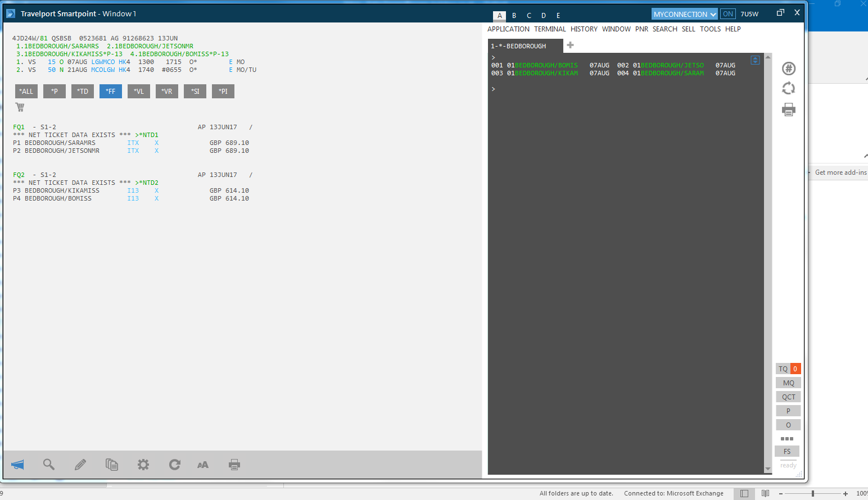Click the two-arrow sync icon beside terminal
The width and height of the screenshot is (868, 500).
click(x=789, y=88)
